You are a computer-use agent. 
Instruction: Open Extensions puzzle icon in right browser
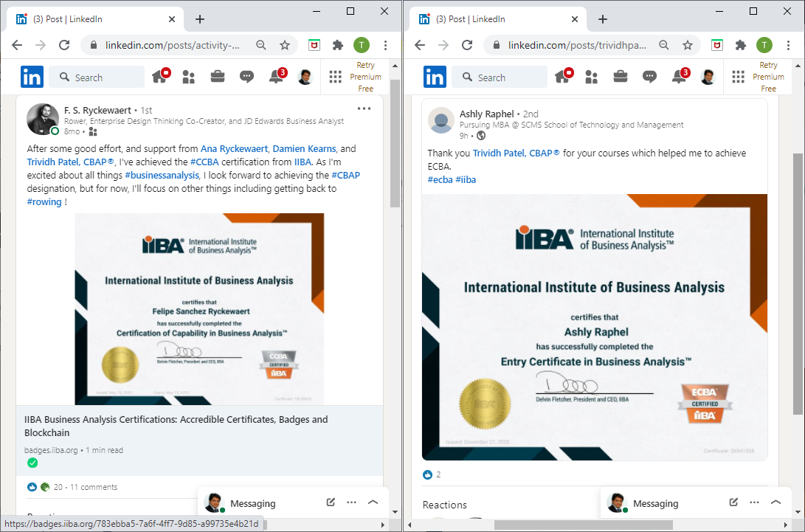[741, 45]
